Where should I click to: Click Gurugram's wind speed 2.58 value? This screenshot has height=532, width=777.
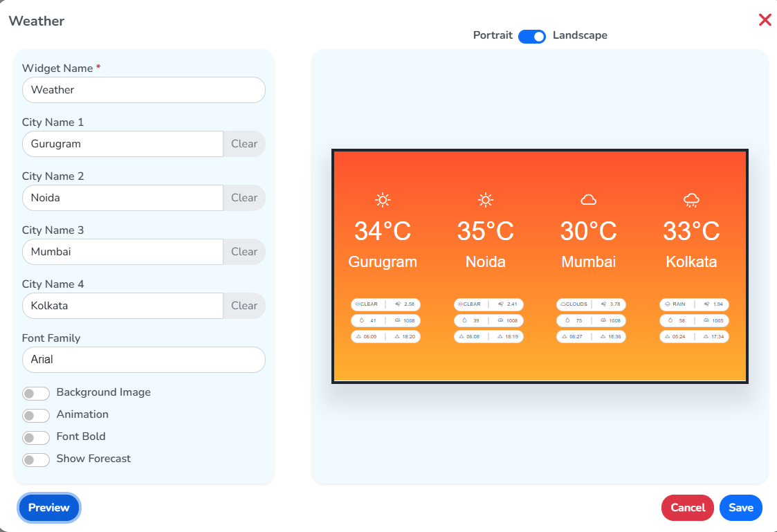click(x=409, y=304)
